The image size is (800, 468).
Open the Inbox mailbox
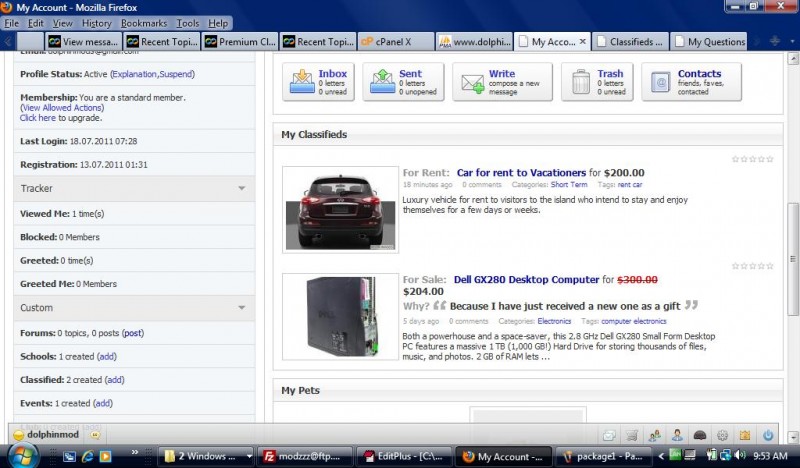tap(318, 82)
